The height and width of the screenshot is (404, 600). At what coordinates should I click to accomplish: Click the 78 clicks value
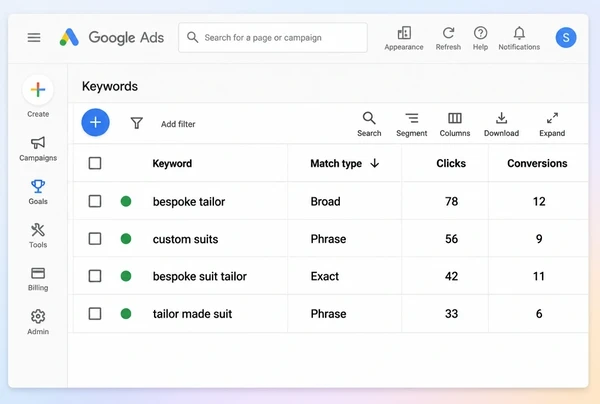click(x=452, y=202)
